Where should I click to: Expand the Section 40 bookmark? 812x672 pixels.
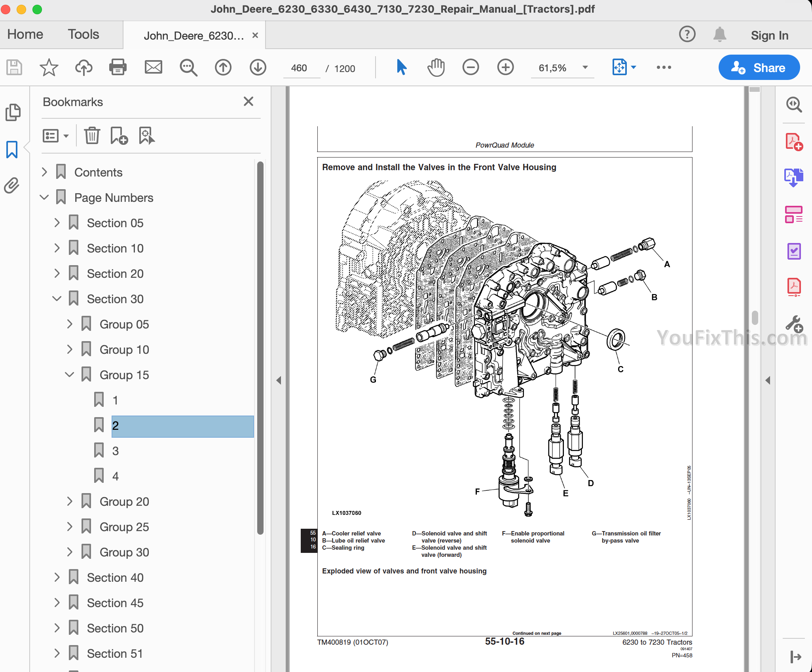pyautogui.click(x=57, y=577)
